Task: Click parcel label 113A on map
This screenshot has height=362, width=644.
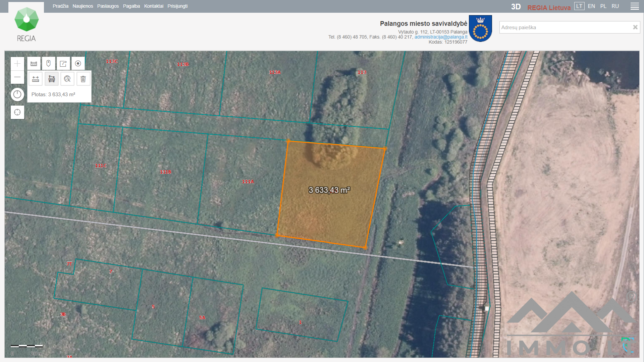Action: click(x=275, y=72)
